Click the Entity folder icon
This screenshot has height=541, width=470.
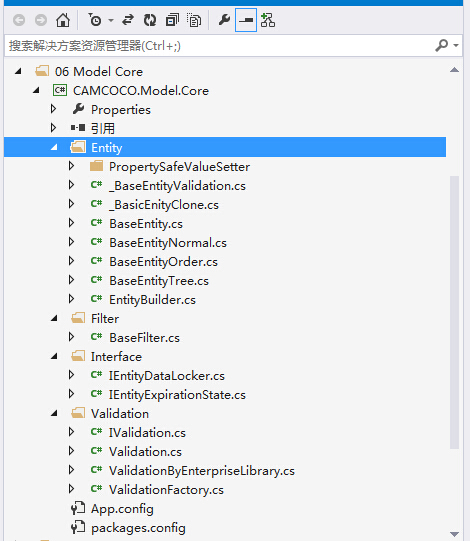78,147
